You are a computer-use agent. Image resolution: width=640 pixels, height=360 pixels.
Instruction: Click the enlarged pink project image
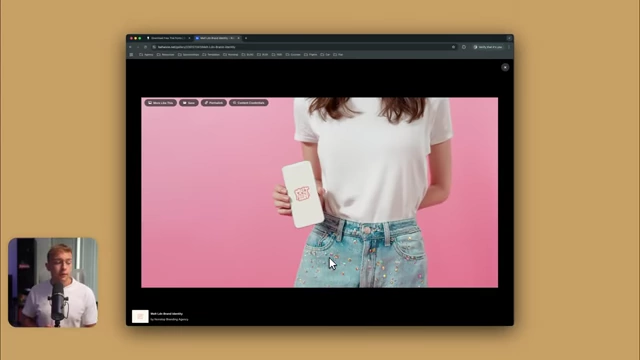pyautogui.click(x=319, y=192)
